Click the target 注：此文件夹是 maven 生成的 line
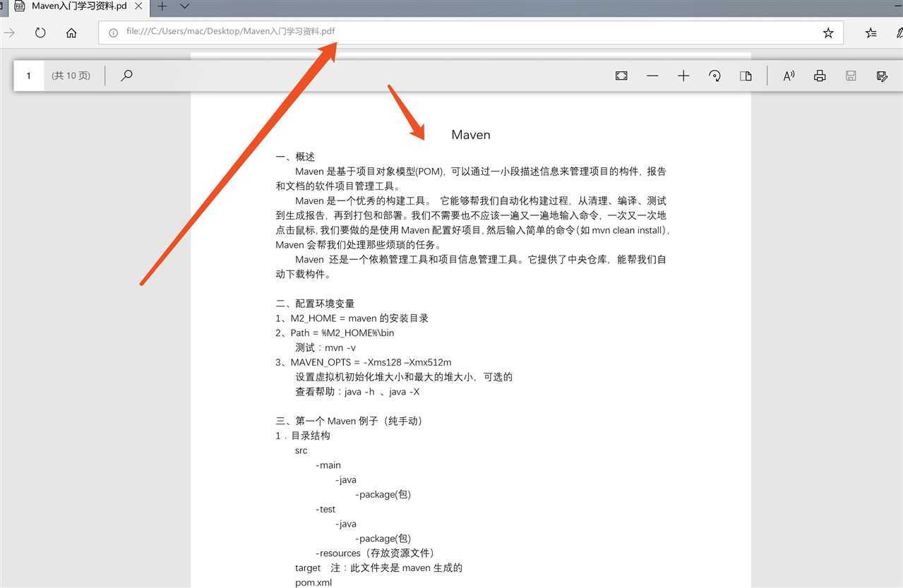Image resolution: width=903 pixels, height=588 pixels. pyautogui.click(x=378, y=568)
